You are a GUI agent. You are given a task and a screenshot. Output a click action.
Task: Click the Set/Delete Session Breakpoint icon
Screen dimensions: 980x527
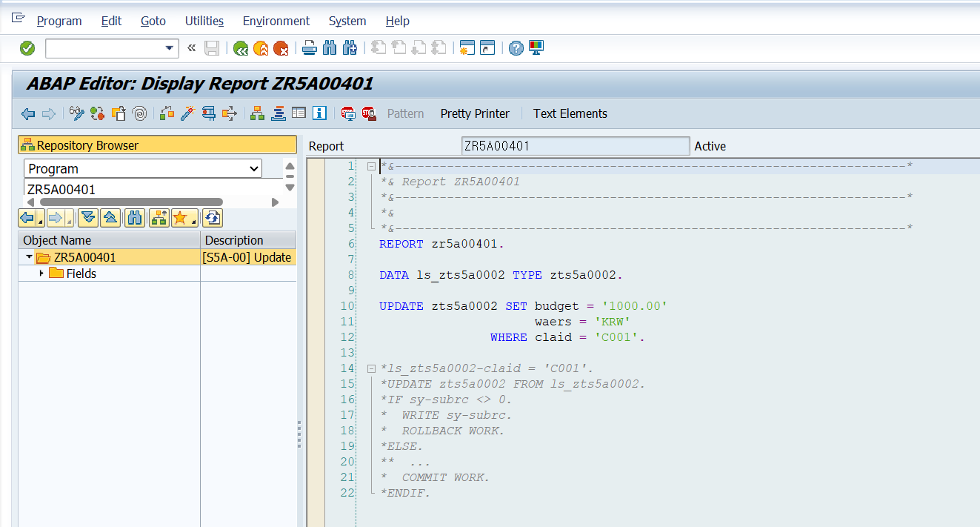(x=348, y=113)
